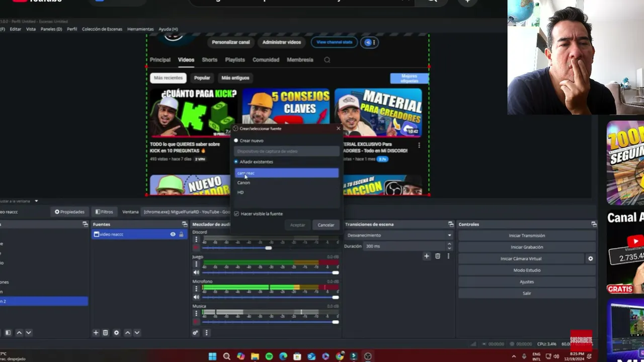
Task: Open the Desvanecimiento transition dropdown
Action: (398, 235)
